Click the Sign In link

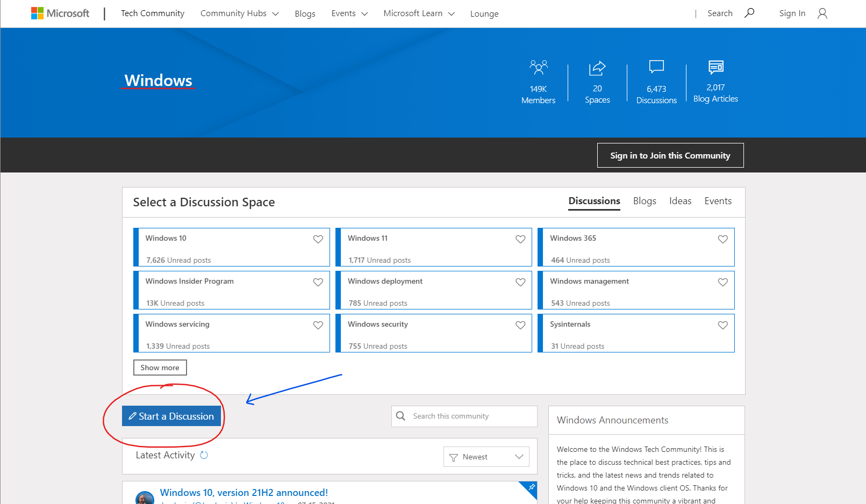tap(792, 13)
